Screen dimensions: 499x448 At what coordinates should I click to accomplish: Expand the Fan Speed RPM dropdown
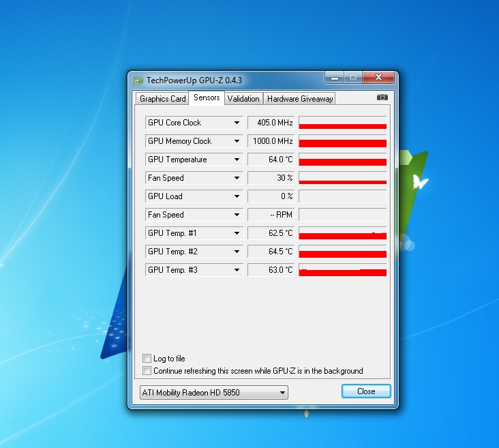point(194,215)
